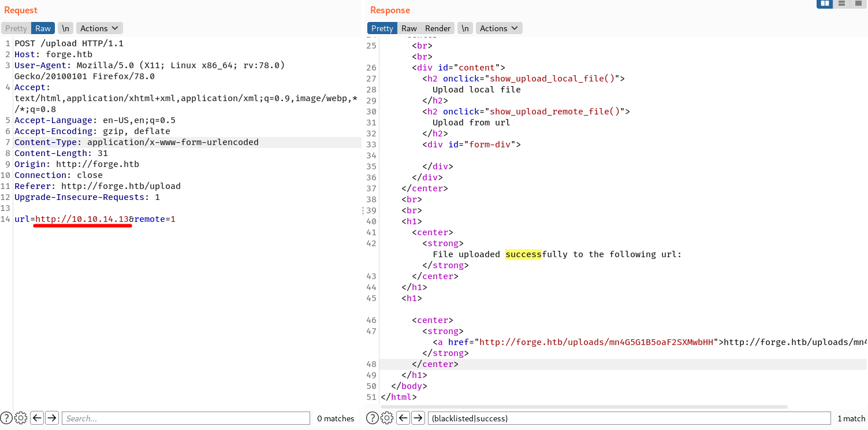Screen dimensions: 868x430
Task: Open Request search settings gear
Action: pyautogui.click(x=21, y=418)
